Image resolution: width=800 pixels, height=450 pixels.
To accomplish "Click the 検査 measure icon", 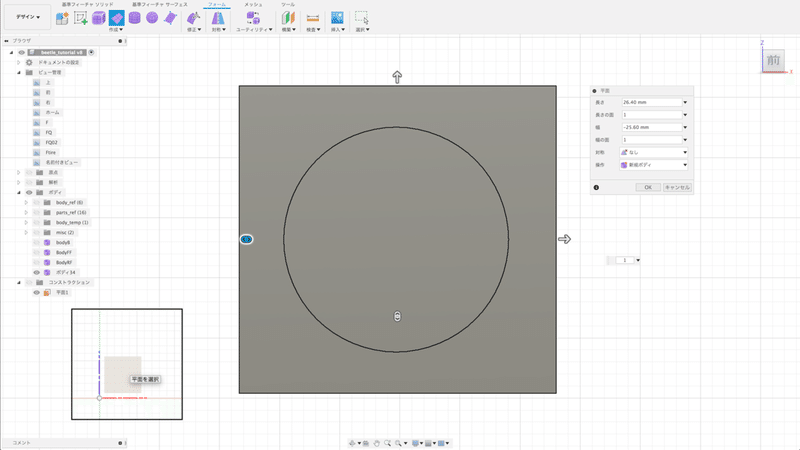I will 313,18.
